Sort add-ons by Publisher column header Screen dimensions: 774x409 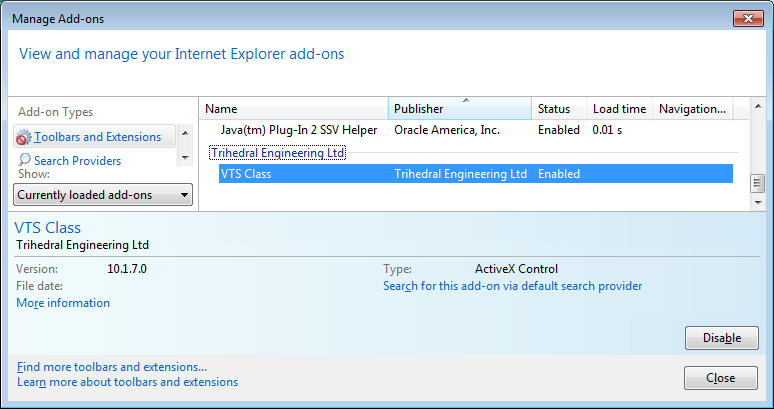point(460,109)
